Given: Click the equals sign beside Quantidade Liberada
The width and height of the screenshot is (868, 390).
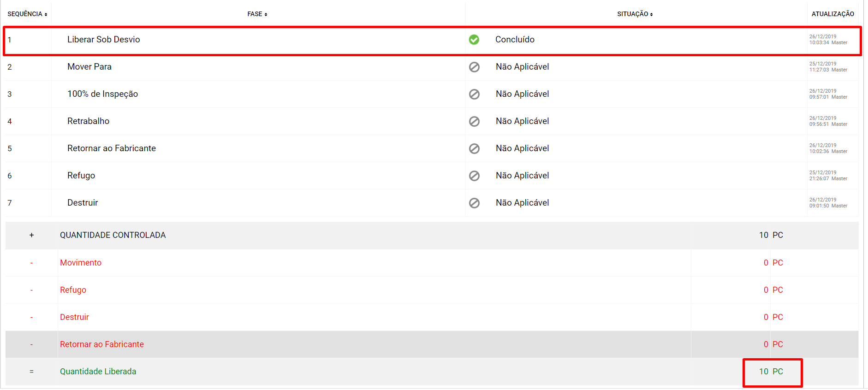Looking at the screenshot, I should point(31,372).
